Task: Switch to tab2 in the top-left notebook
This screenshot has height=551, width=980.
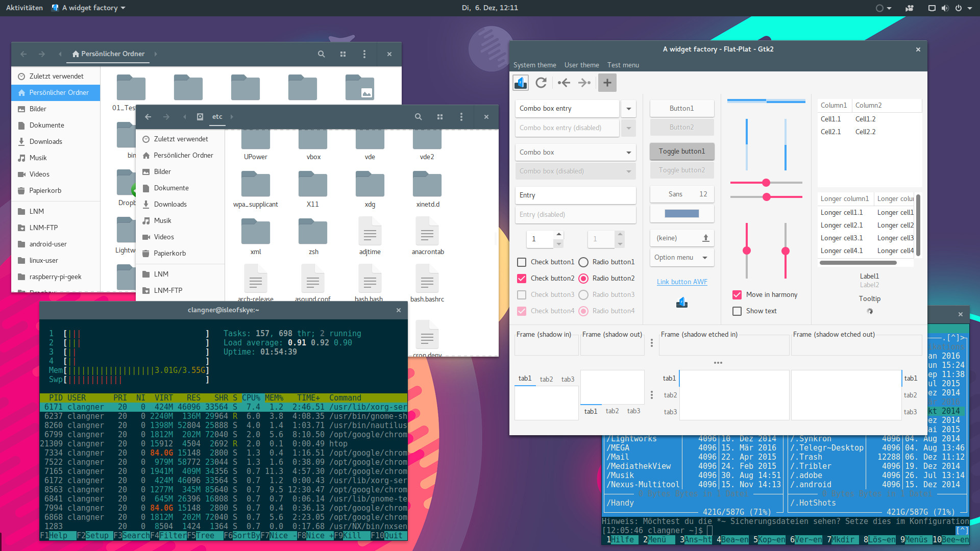Action: coord(546,379)
